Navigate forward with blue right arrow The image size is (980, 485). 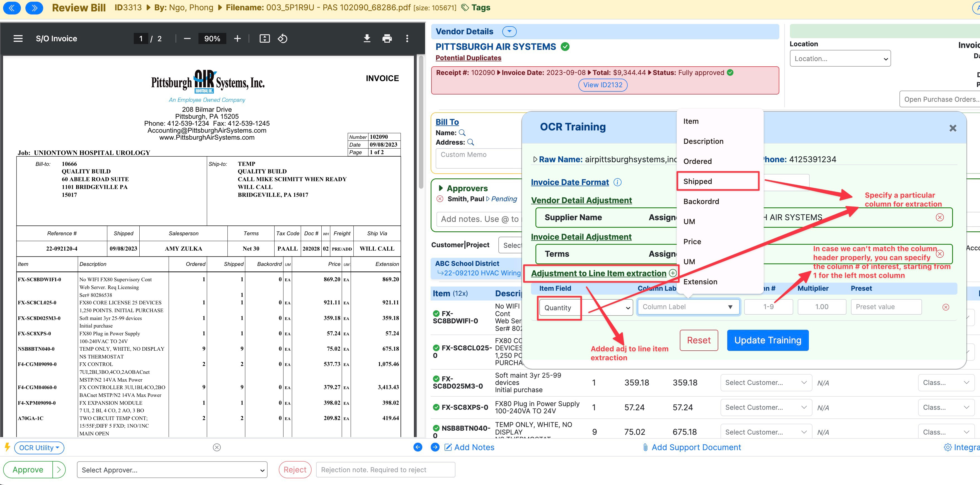[x=435, y=447]
